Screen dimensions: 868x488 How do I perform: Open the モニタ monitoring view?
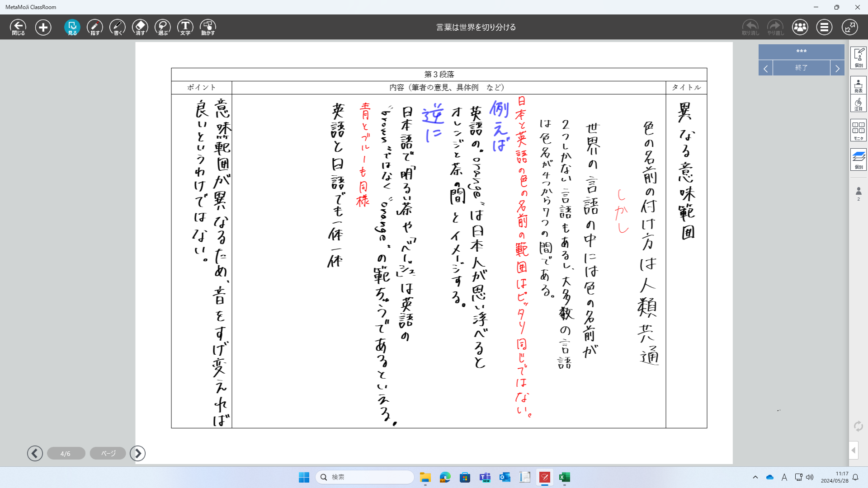pos(858,130)
